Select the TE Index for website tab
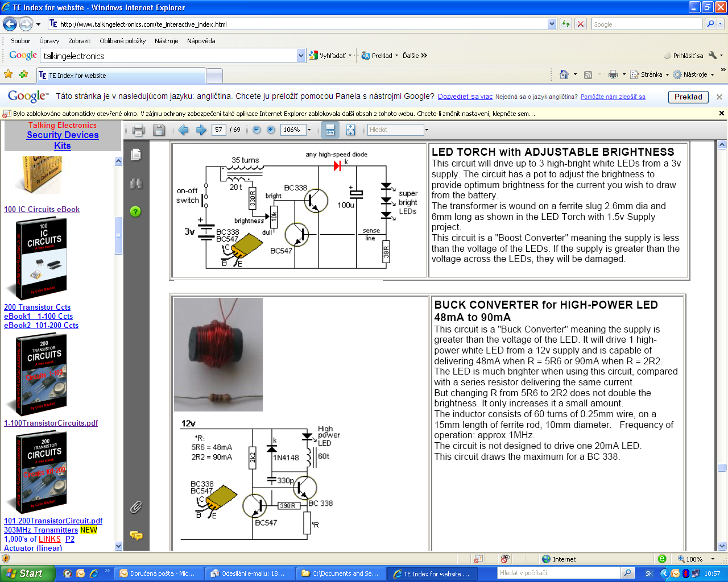 point(121,75)
